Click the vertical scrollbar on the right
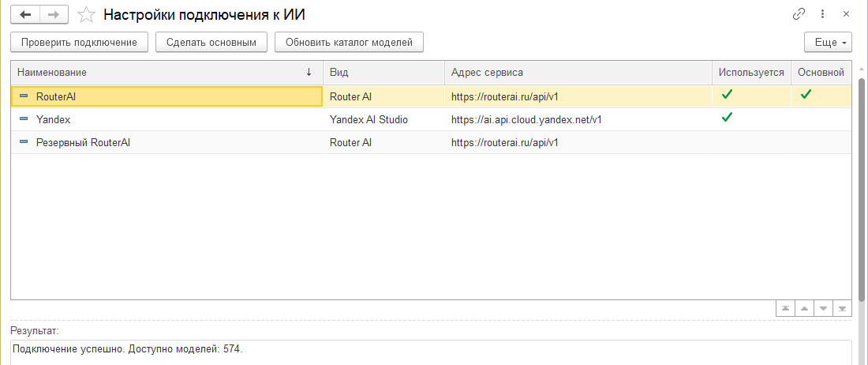The height and width of the screenshot is (365, 868). 862,190
